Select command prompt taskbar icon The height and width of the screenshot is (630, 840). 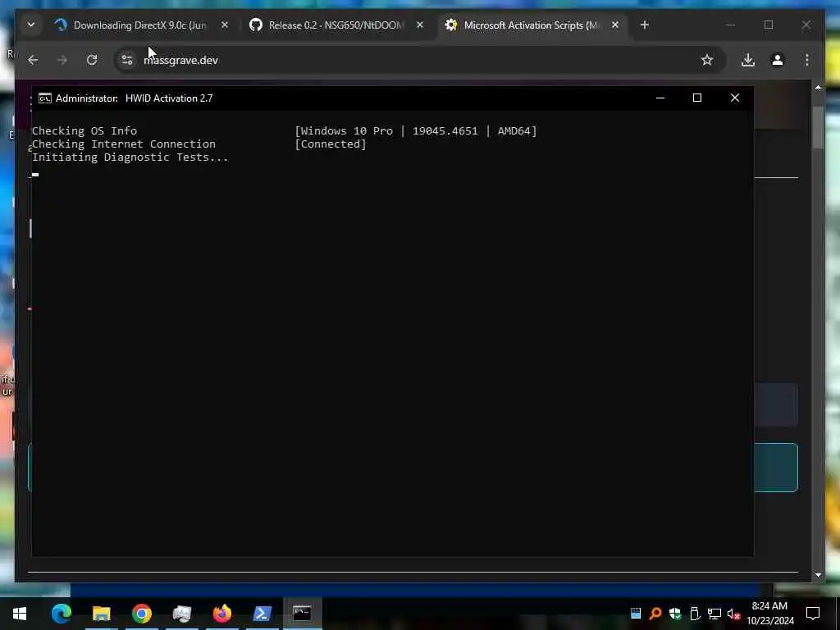pyautogui.click(x=302, y=614)
